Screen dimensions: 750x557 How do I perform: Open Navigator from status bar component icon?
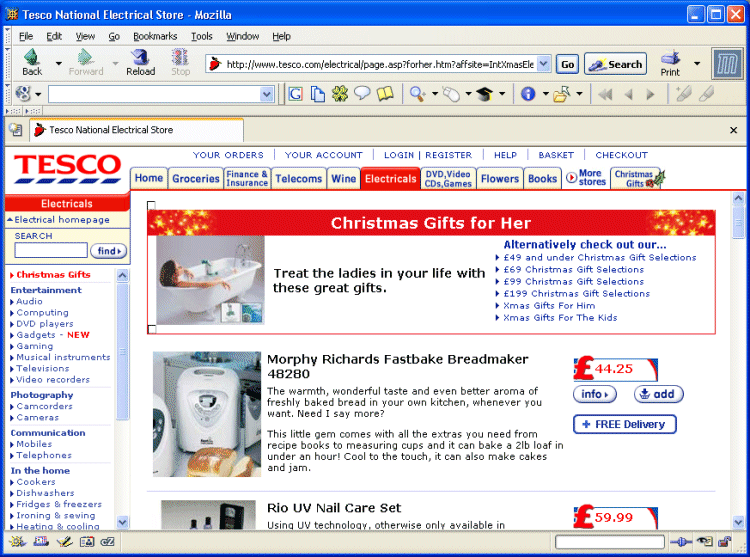[x=18, y=542]
